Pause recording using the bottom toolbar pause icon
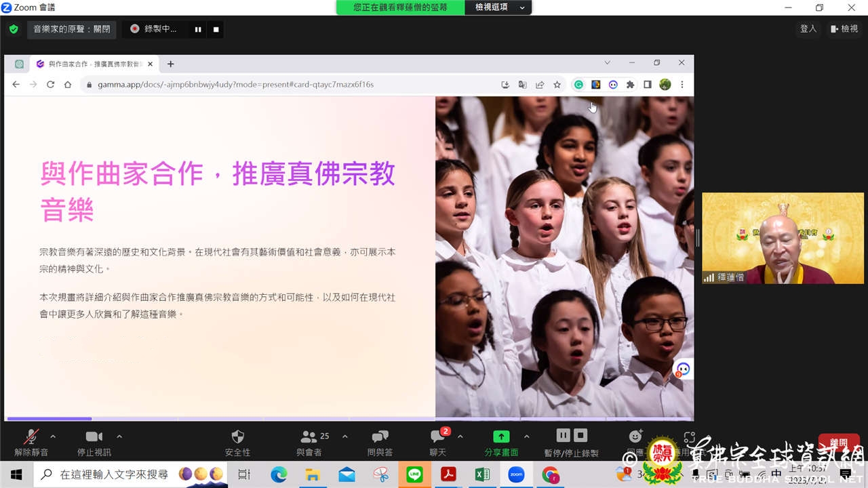Screen dimensions: 868x488 click(x=564, y=435)
